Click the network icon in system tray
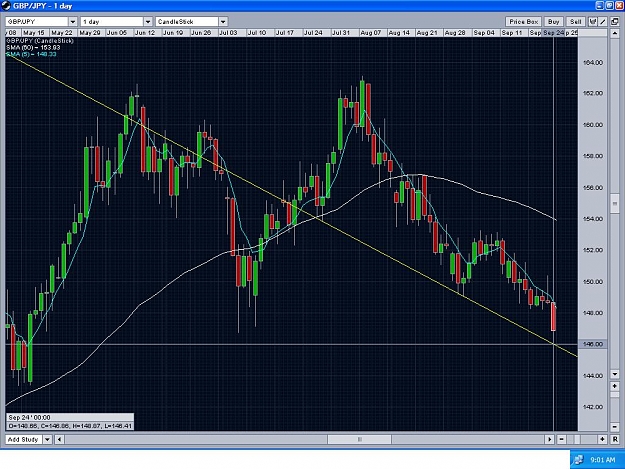Viewport: 625px width, 469px height. 578,460
